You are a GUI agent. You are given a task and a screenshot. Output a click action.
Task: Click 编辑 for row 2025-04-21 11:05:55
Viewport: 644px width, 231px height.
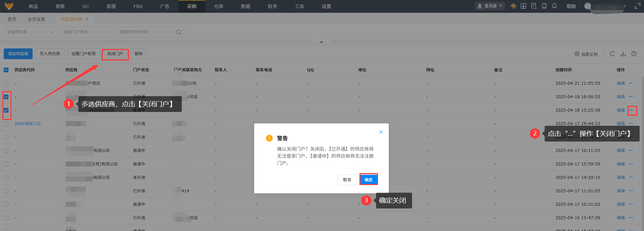(621, 83)
